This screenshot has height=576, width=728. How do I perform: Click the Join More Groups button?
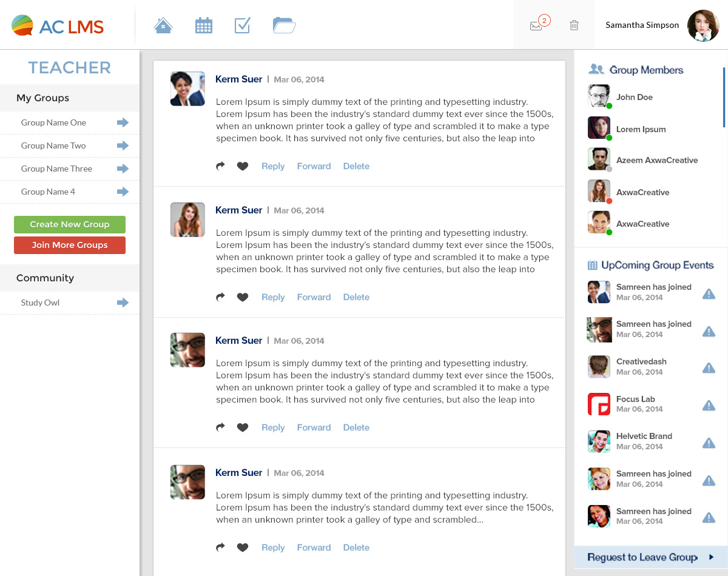pos(70,245)
